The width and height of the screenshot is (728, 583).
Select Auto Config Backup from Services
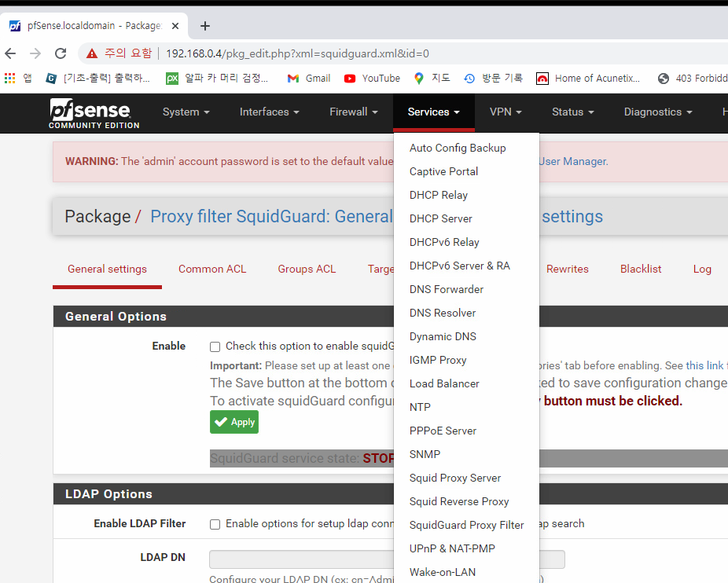[466, 148]
